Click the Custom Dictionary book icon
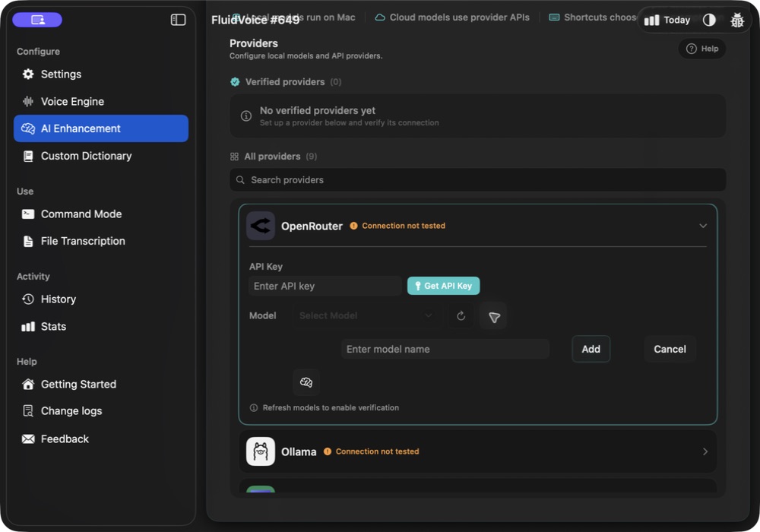The height and width of the screenshot is (532, 760). click(28, 156)
